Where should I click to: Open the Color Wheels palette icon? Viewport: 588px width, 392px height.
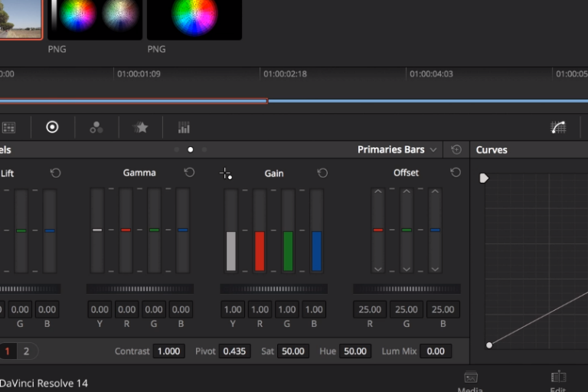52,127
